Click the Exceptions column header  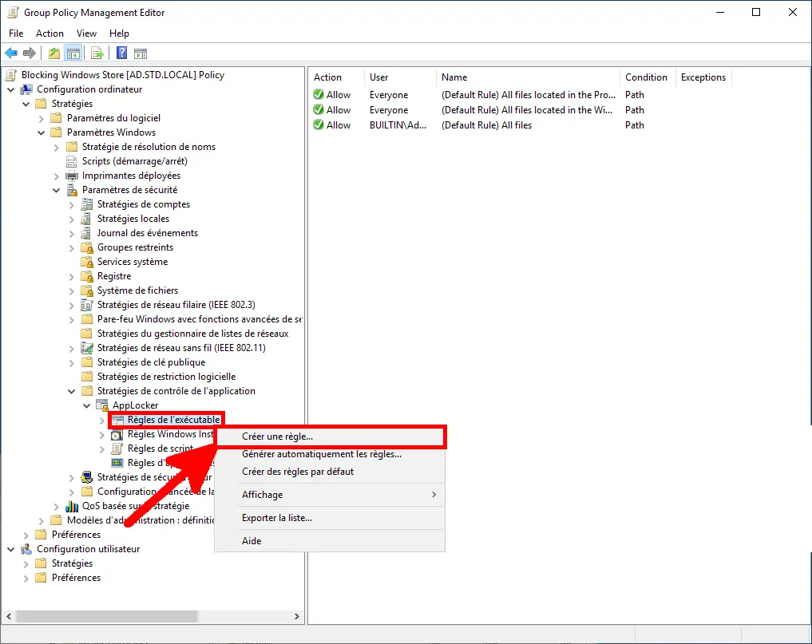point(703,77)
